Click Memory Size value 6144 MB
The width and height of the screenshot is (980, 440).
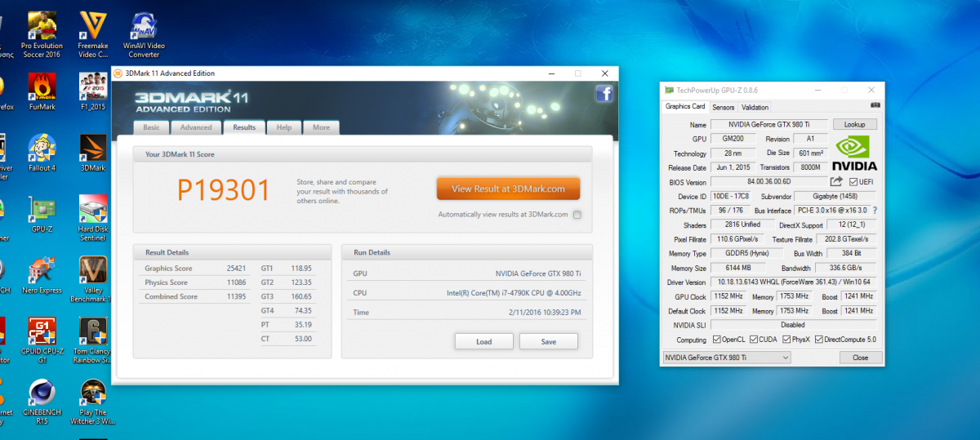pyautogui.click(x=739, y=268)
